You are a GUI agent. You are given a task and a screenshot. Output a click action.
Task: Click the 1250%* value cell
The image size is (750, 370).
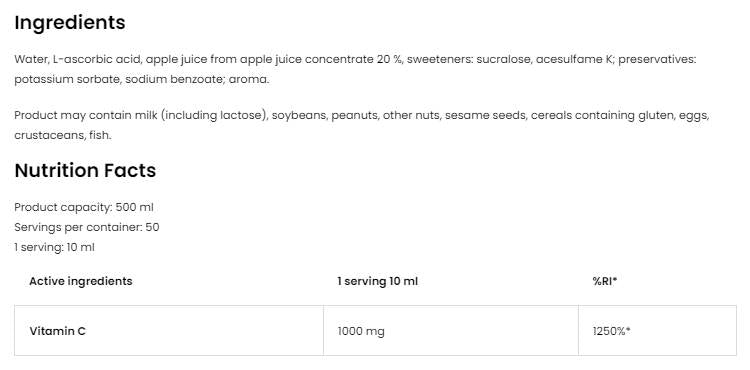click(657, 331)
